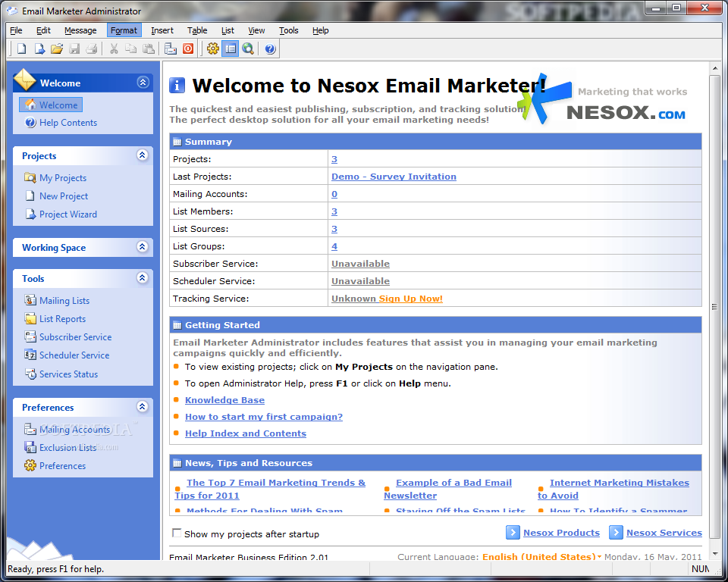Screen dimensions: 728x582
Task: Click the red stop toolbar icon
Action: pyautogui.click(x=188, y=48)
